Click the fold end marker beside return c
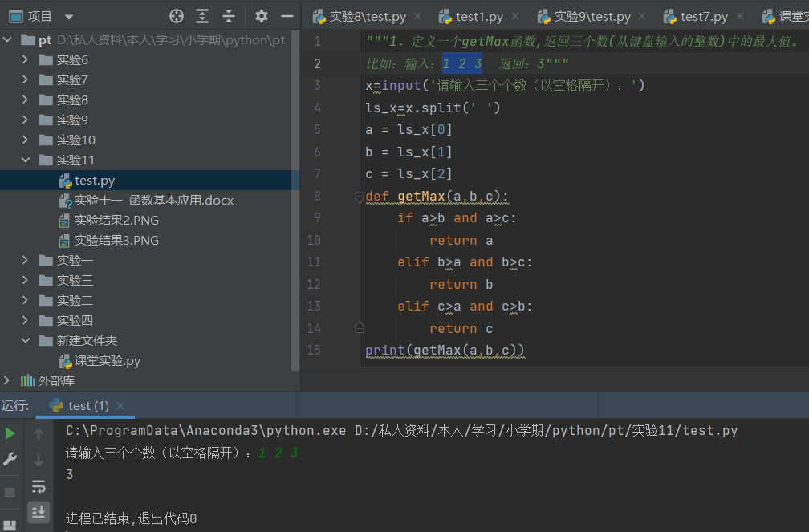The width and height of the screenshot is (809, 532). (x=360, y=328)
